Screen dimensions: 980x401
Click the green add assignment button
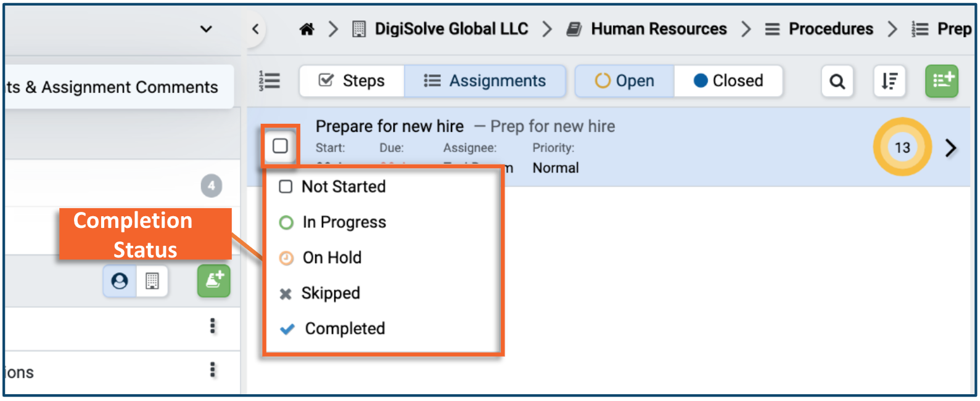941,81
